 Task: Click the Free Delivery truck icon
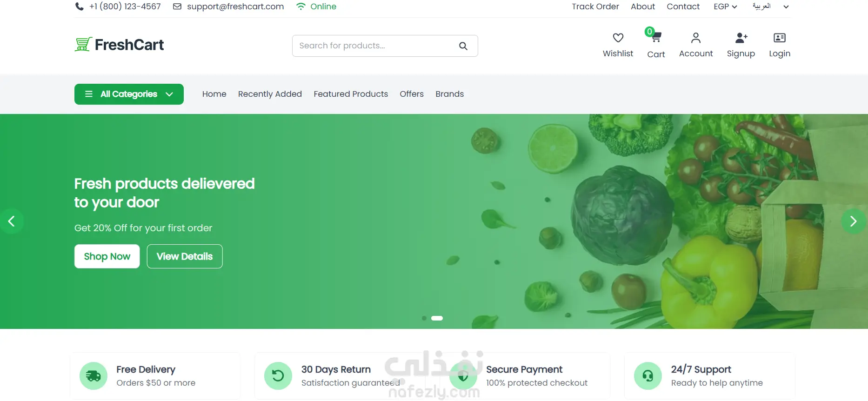point(93,376)
